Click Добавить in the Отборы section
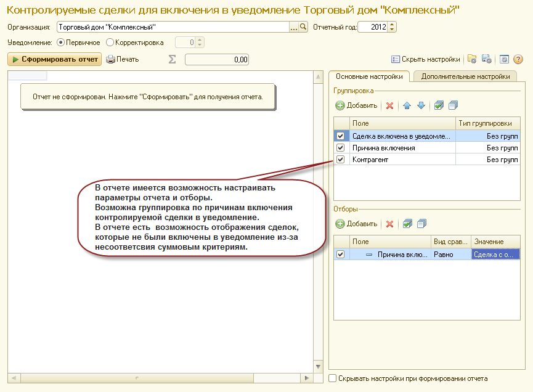Screen dimensions: 533x392 click(356, 224)
